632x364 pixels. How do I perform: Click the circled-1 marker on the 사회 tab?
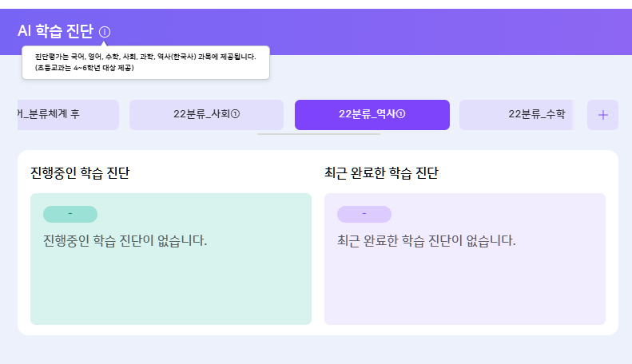click(235, 115)
